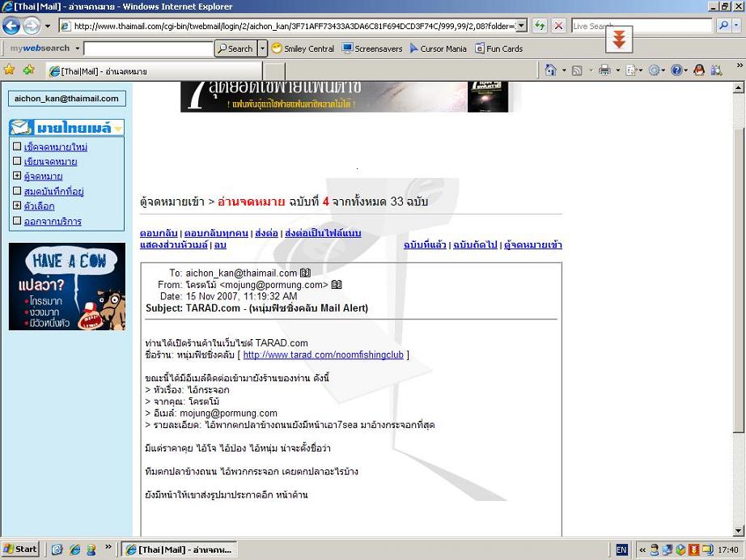Expand the ตู้จดหมาย tree node
Viewport: 746px width, 560px height.
pos(17,176)
